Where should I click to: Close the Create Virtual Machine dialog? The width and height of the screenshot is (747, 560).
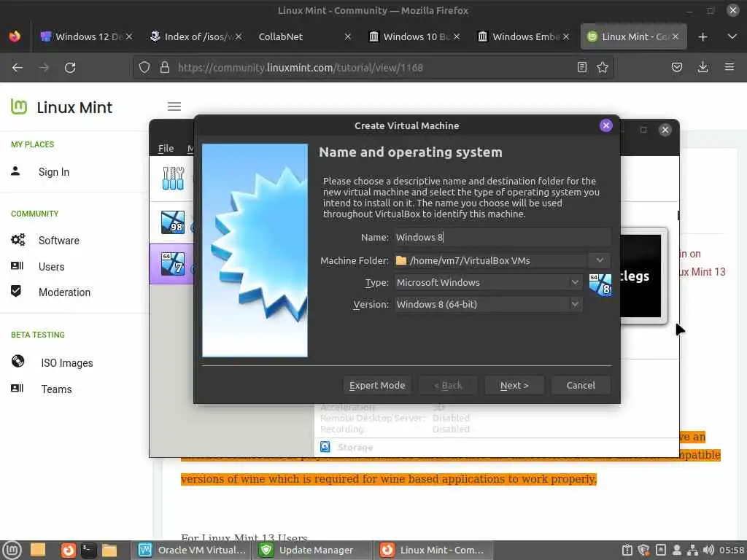click(x=605, y=125)
